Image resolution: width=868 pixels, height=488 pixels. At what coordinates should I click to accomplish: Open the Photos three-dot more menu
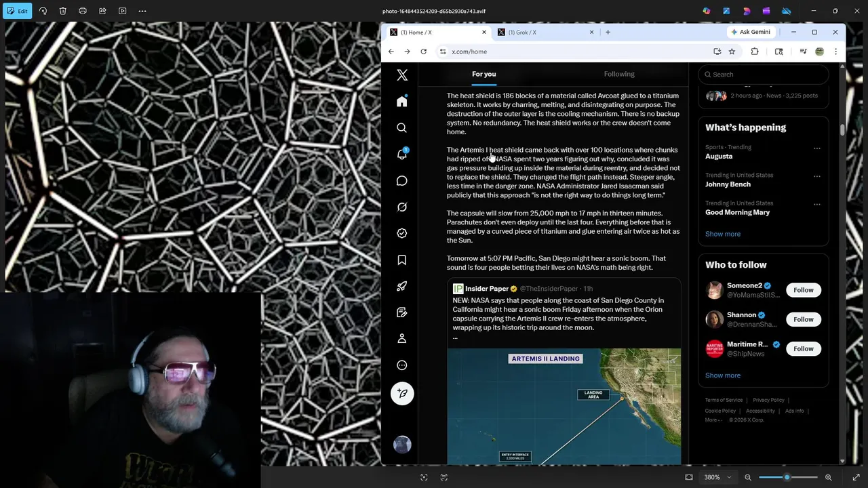tap(142, 11)
